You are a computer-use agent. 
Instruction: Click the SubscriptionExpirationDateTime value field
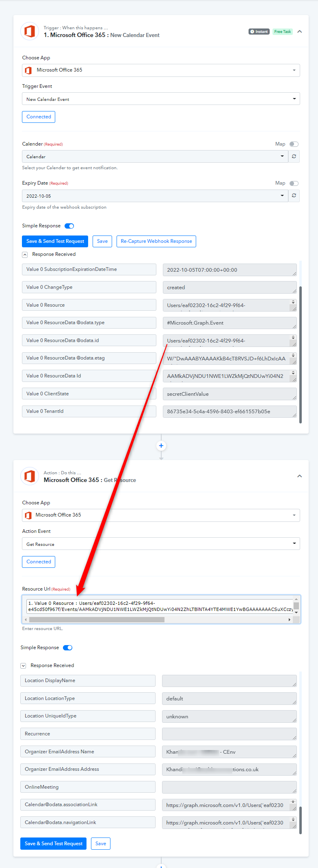[230, 270]
